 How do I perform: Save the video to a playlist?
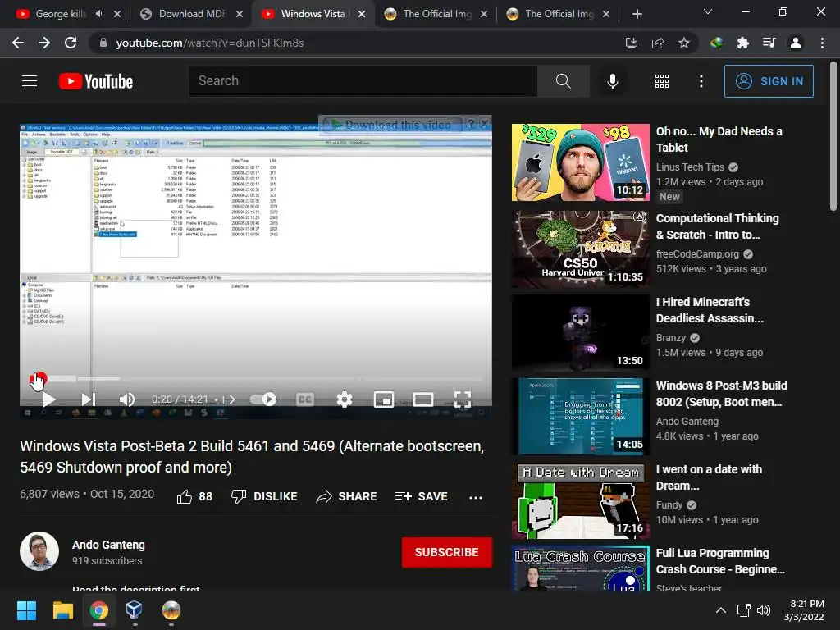click(421, 496)
